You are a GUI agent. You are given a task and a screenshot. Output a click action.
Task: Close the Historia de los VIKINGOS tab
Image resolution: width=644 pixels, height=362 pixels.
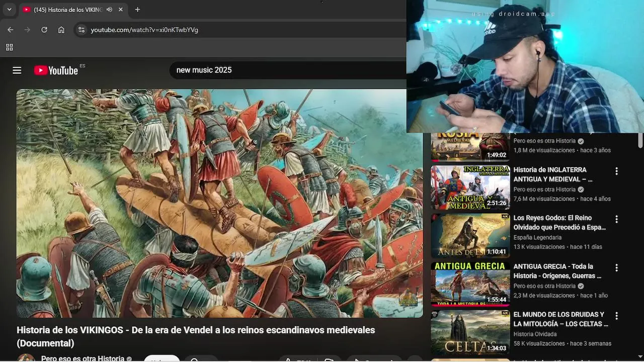coord(121,10)
